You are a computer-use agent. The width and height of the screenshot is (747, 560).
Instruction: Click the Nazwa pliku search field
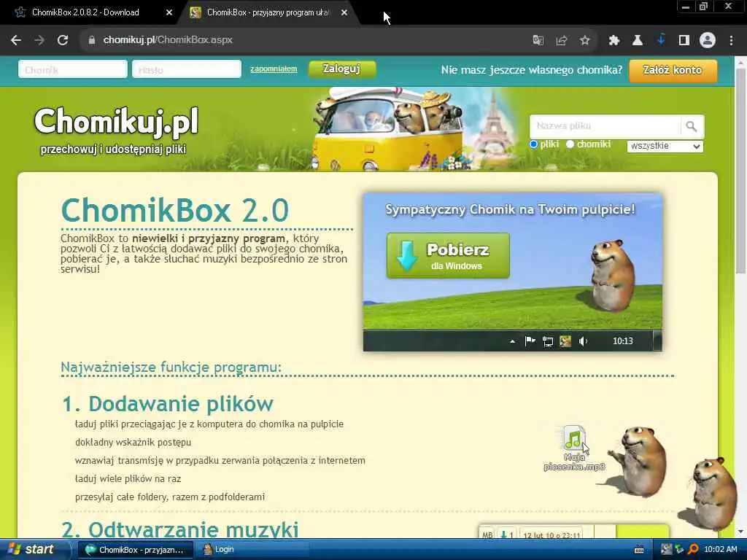605,126
